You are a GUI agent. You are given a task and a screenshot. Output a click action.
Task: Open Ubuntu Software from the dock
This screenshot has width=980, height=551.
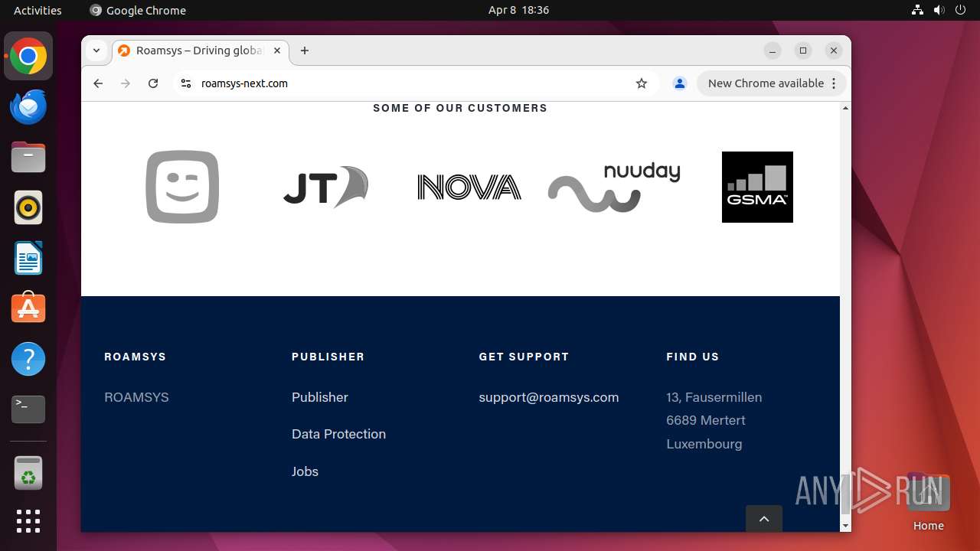point(28,308)
